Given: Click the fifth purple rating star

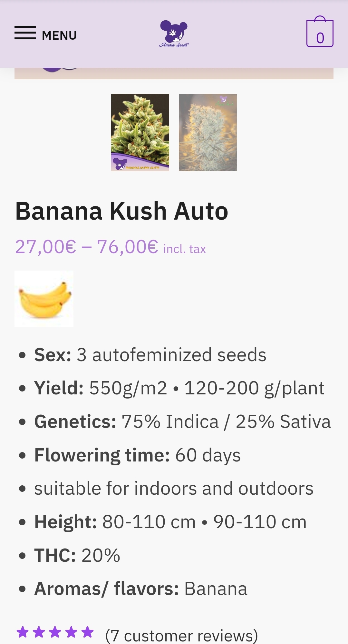Looking at the screenshot, I should pyautogui.click(x=87, y=632).
